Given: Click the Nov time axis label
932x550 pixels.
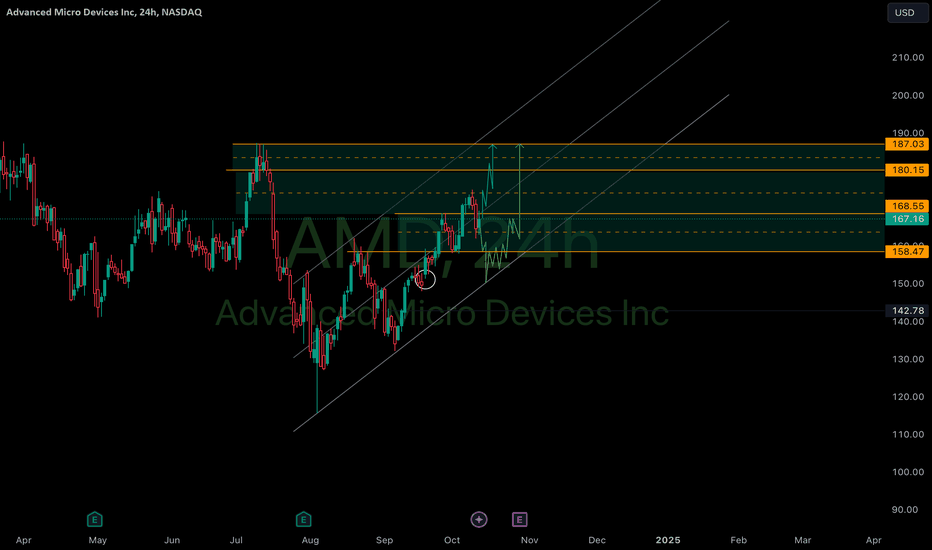Looking at the screenshot, I should [530, 540].
